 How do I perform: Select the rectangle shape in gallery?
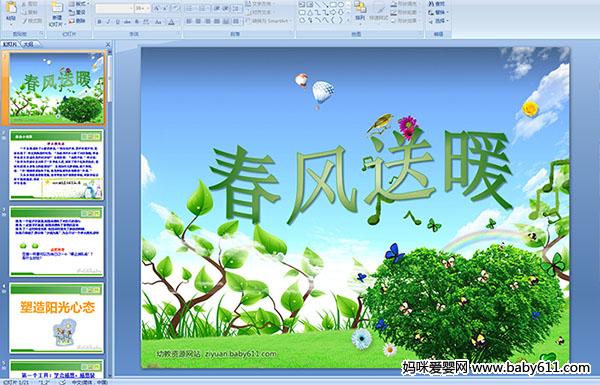point(334,5)
